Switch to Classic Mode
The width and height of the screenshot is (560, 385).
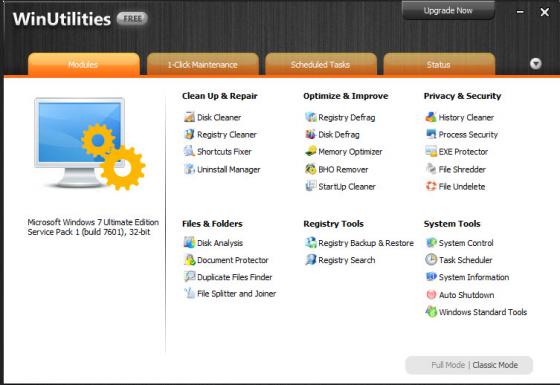pos(495,365)
